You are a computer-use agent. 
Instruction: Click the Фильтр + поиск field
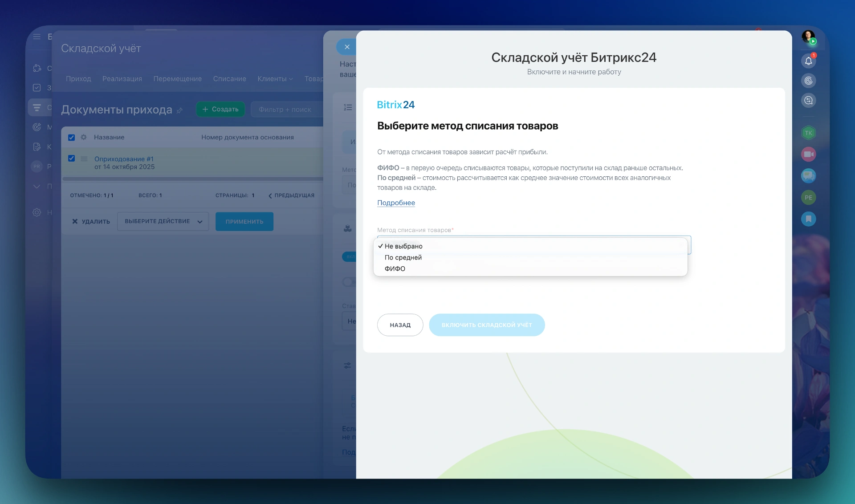285,110
